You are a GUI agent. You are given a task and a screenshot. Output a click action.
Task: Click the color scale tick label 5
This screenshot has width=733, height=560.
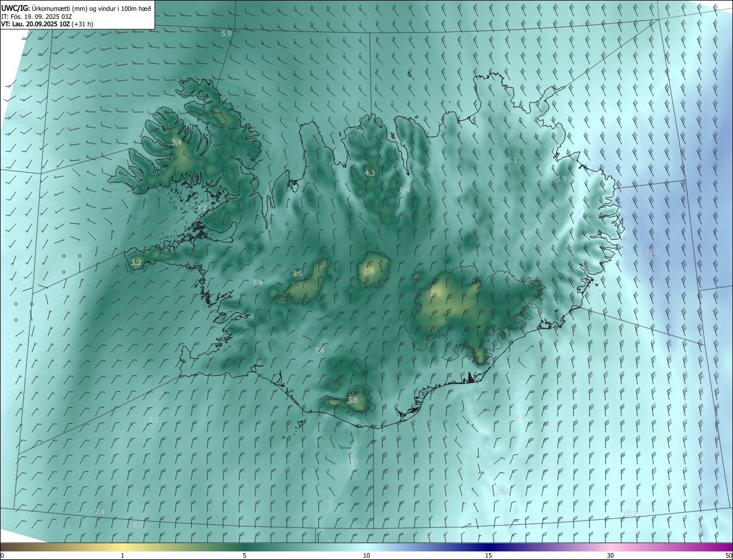(245, 556)
